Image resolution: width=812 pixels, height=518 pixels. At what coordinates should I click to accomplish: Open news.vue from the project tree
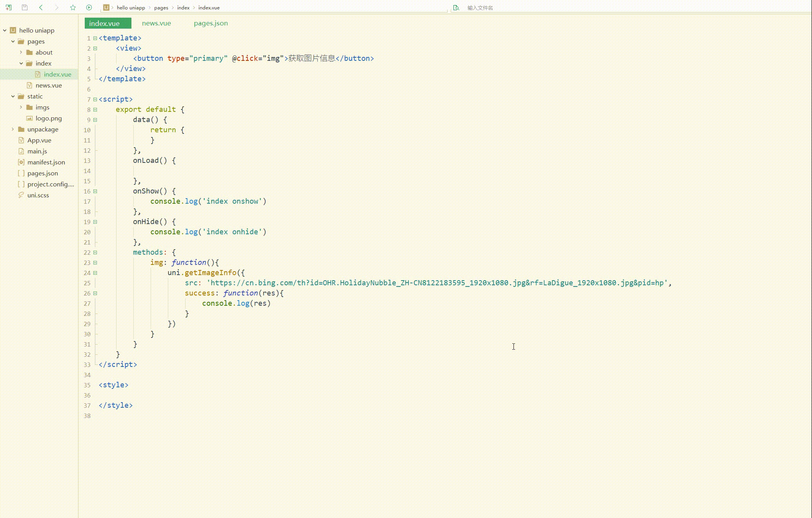click(x=49, y=85)
